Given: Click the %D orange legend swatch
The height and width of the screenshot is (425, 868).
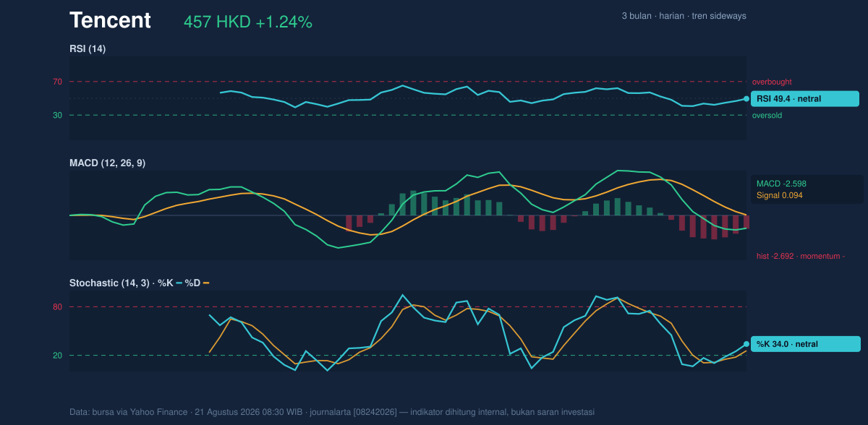Looking at the screenshot, I should 206,283.
